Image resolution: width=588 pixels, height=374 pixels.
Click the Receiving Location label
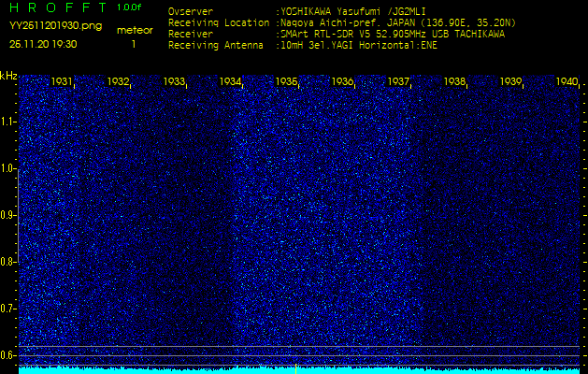click(x=219, y=22)
